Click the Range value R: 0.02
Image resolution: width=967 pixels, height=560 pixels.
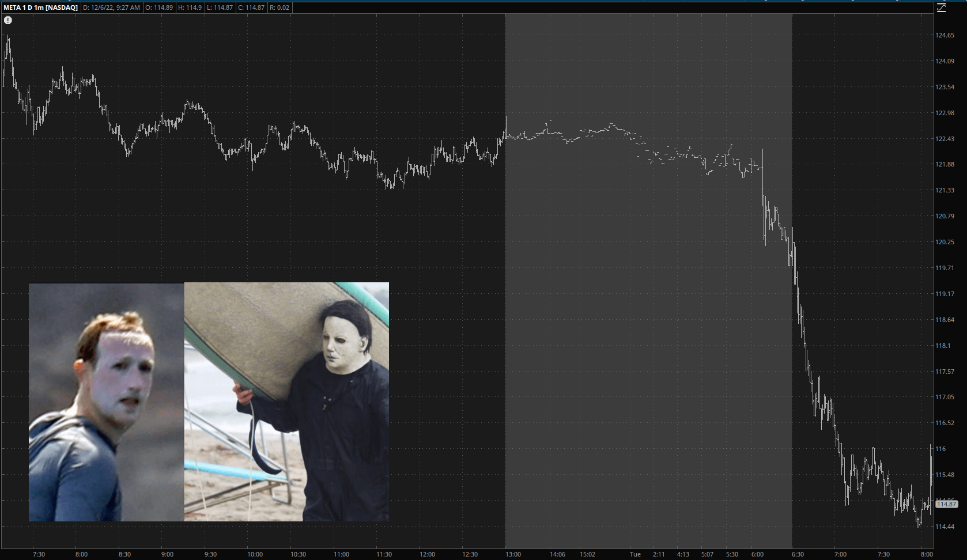point(279,7)
